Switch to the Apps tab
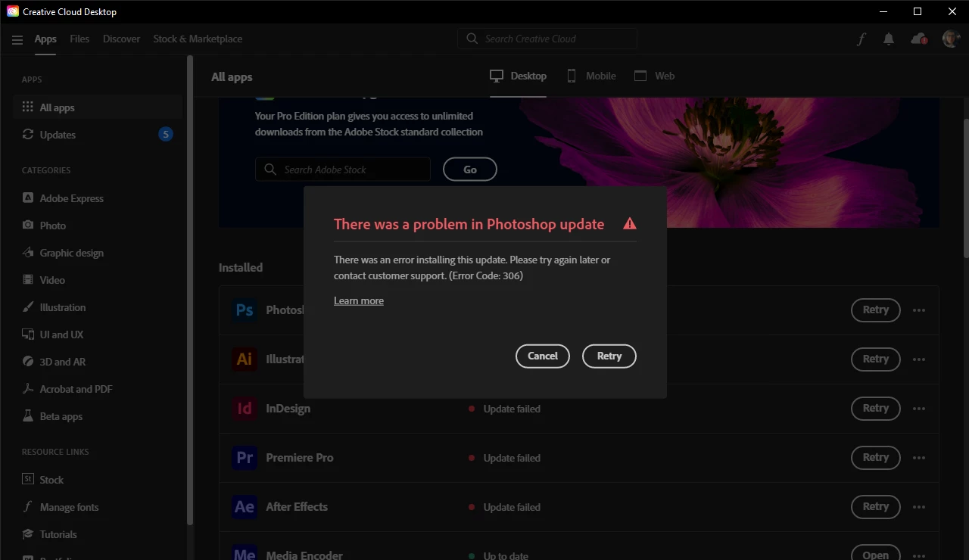The width and height of the screenshot is (969, 560). pyautogui.click(x=45, y=39)
